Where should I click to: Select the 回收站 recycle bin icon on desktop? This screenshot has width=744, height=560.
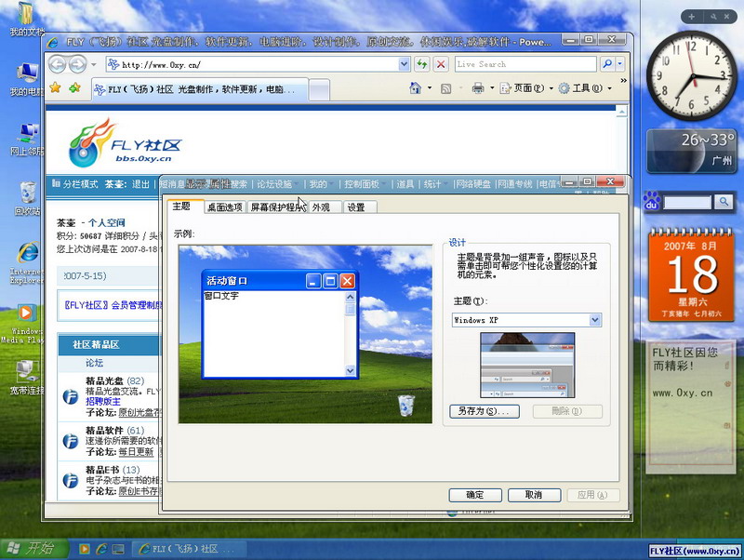[x=27, y=198]
